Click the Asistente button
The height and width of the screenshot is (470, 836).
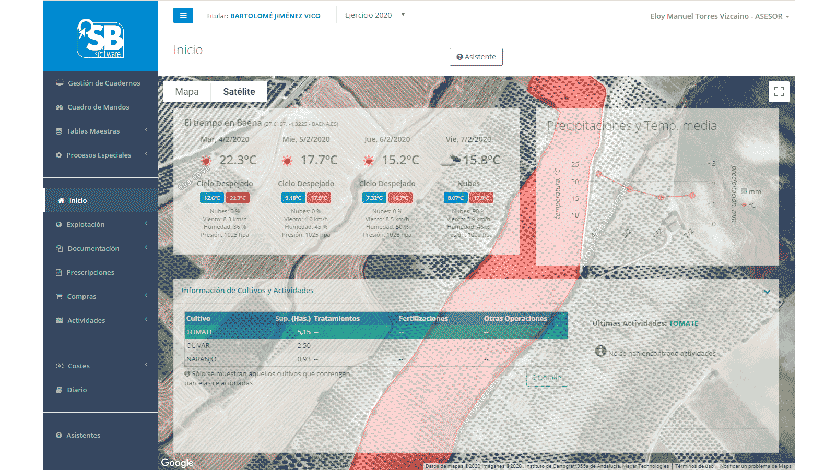click(476, 57)
